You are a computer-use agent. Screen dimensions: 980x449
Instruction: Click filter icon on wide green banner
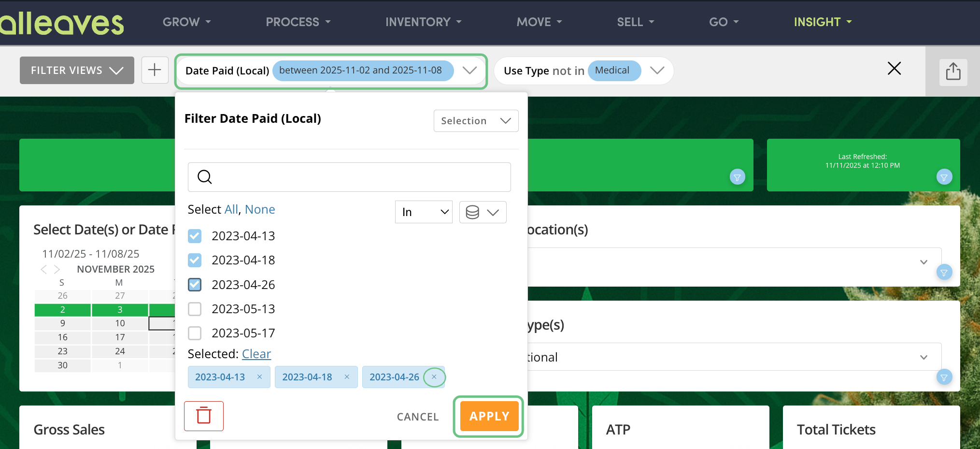(737, 177)
